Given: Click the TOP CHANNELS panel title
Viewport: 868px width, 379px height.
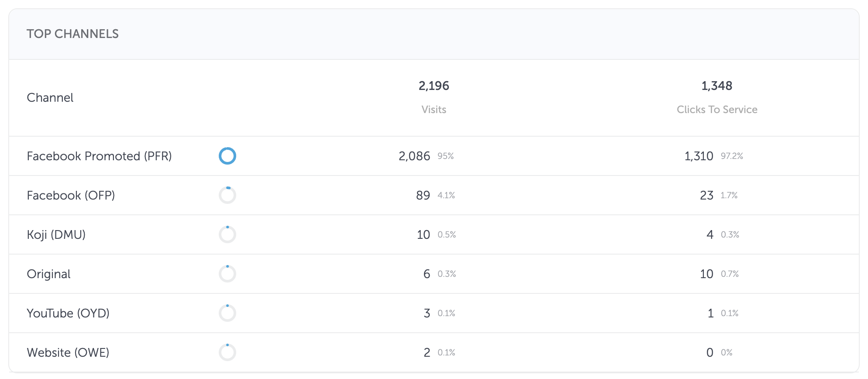Looking at the screenshot, I should pyautogui.click(x=72, y=34).
